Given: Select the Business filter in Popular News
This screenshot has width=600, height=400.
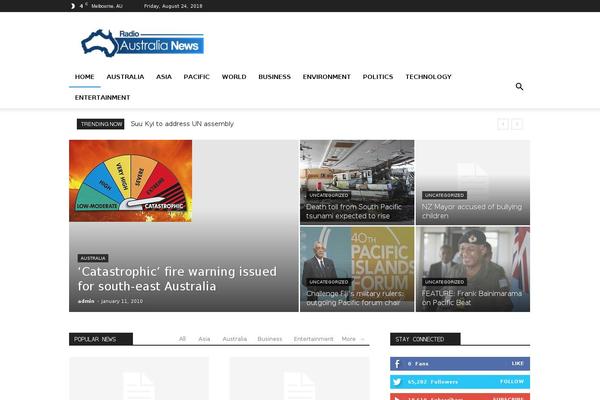Looking at the screenshot, I should [270, 339].
